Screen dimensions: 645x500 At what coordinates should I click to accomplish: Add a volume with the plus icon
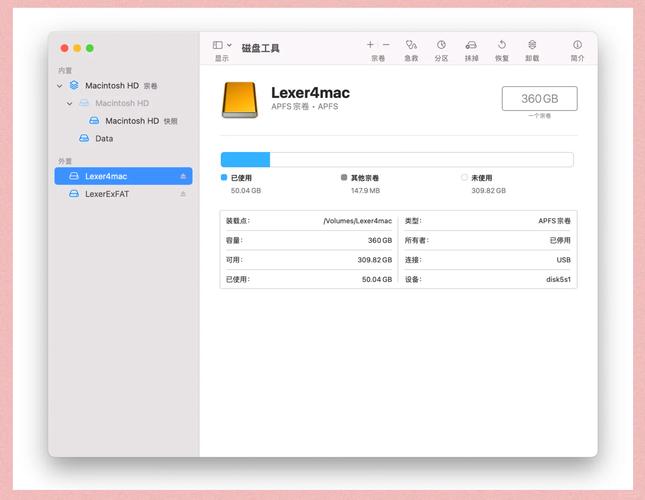tap(370, 44)
